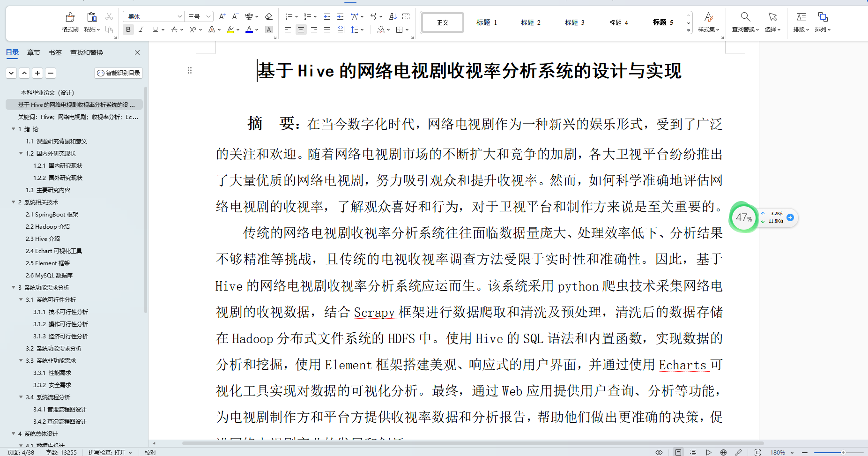Toggle character shading A icon

click(x=268, y=30)
